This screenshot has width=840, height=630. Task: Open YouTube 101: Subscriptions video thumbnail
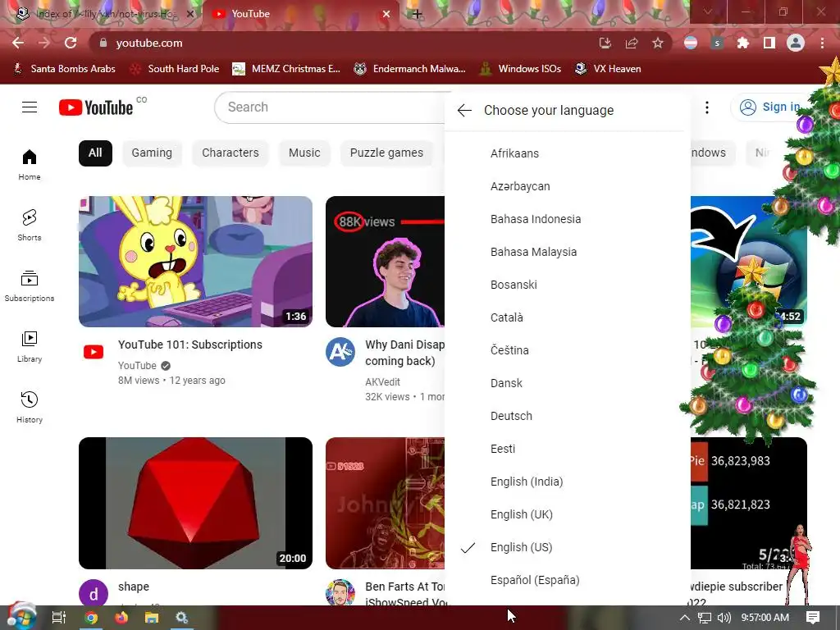pos(195,262)
